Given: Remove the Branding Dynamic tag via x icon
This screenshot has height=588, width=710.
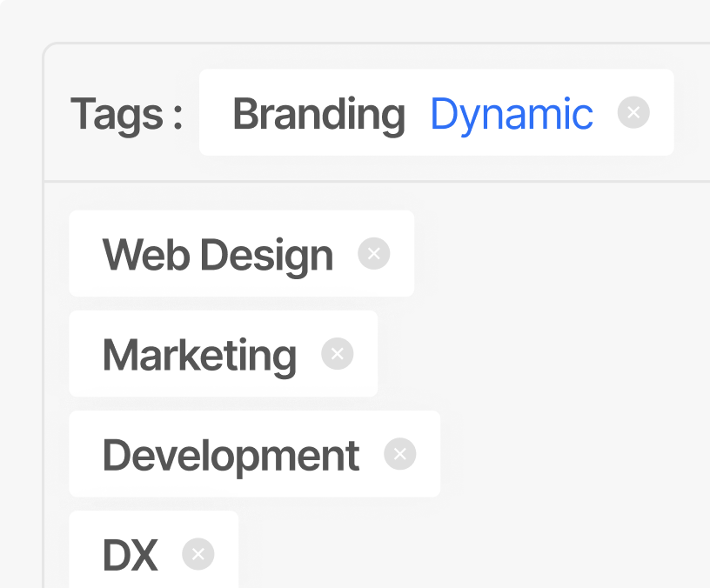Looking at the screenshot, I should (633, 113).
